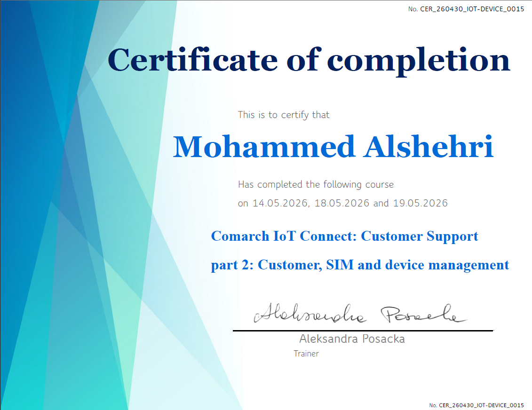The height and width of the screenshot is (410, 532).
Task: Select the name 'Mohammed Alshehri'
Action: tap(333, 147)
